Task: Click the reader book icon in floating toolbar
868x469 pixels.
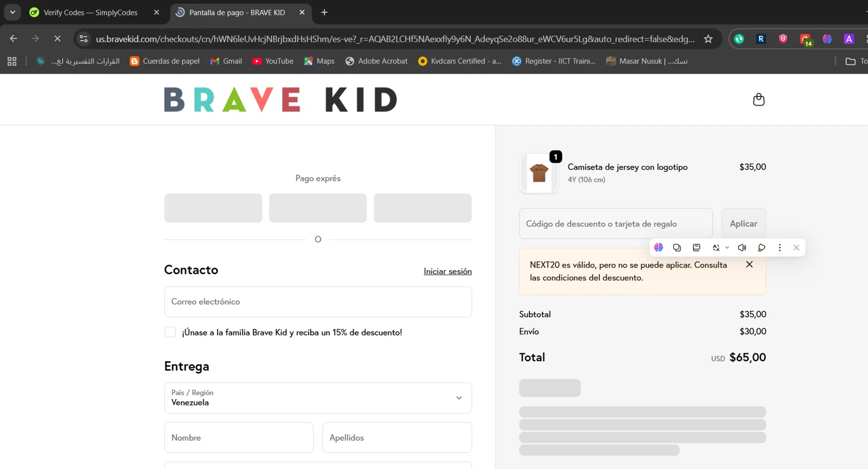Action: click(697, 248)
